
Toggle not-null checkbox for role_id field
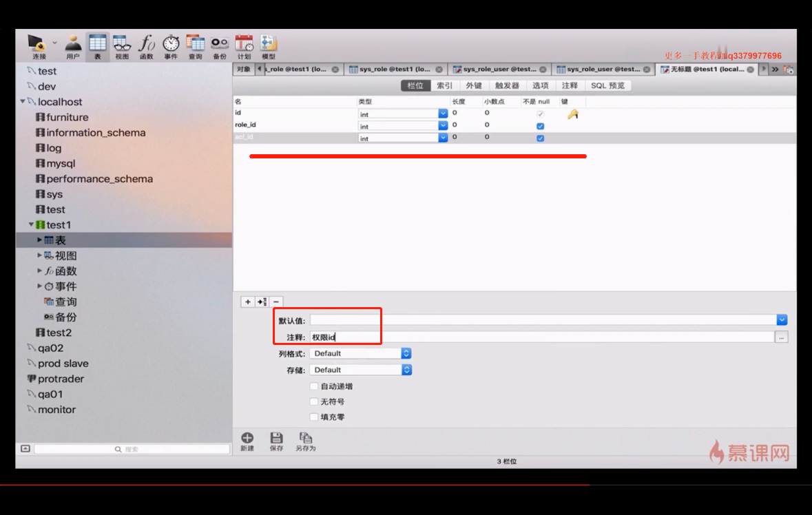click(x=540, y=126)
